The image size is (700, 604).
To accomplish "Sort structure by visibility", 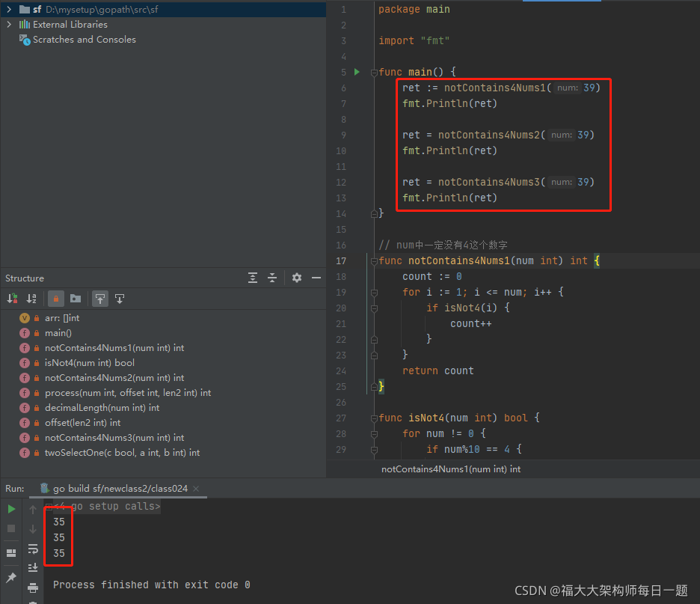I will pyautogui.click(x=12, y=299).
